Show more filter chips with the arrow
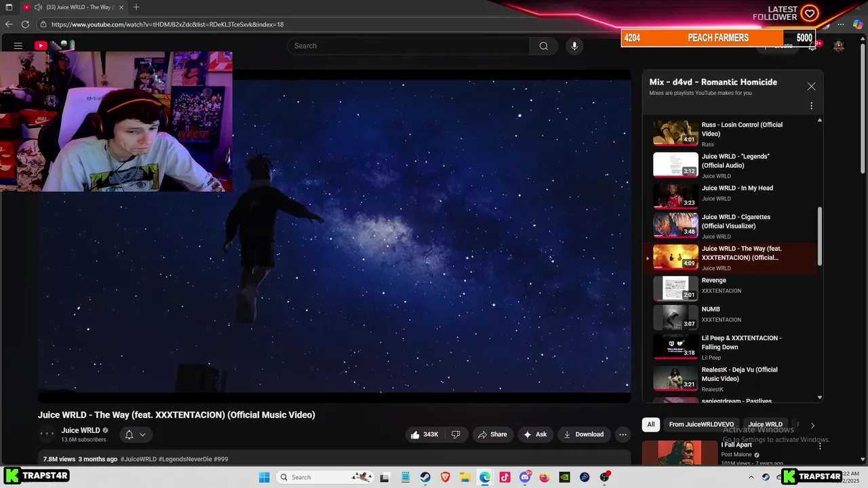Screen dimensions: 868x488 pos(812,425)
